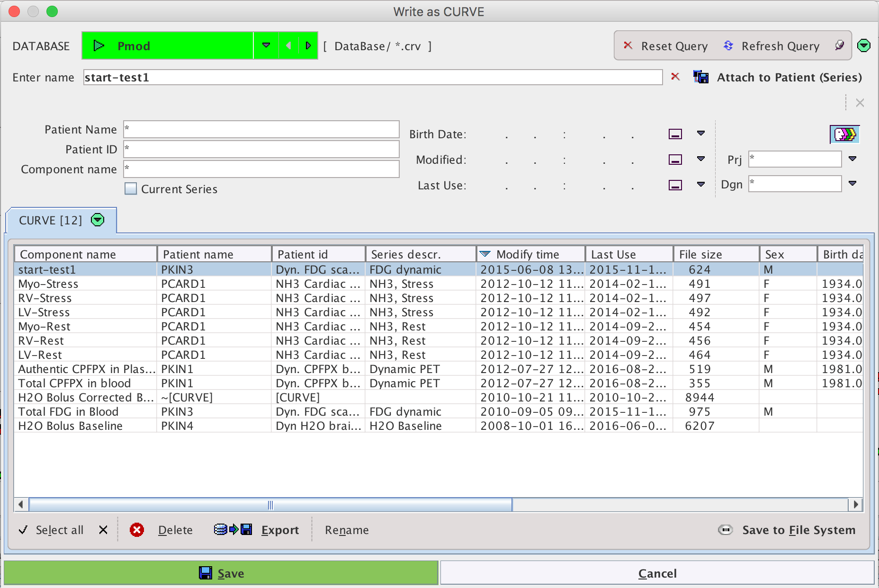Close the filter panel with gray X

pos(860,103)
